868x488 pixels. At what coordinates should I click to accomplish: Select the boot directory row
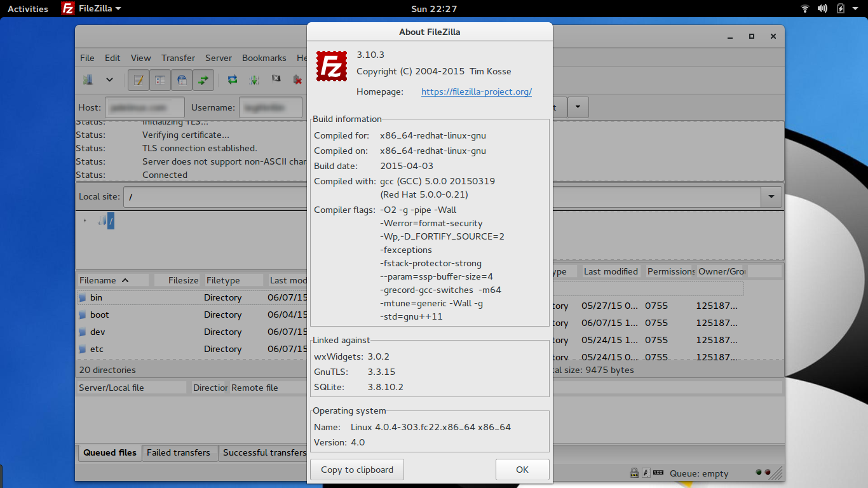(191, 315)
